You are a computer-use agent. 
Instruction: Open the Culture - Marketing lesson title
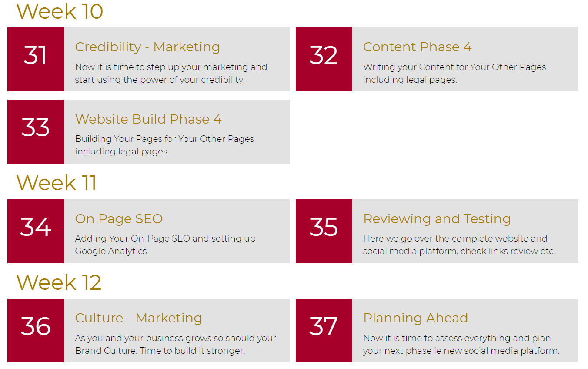(x=138, y=318)
